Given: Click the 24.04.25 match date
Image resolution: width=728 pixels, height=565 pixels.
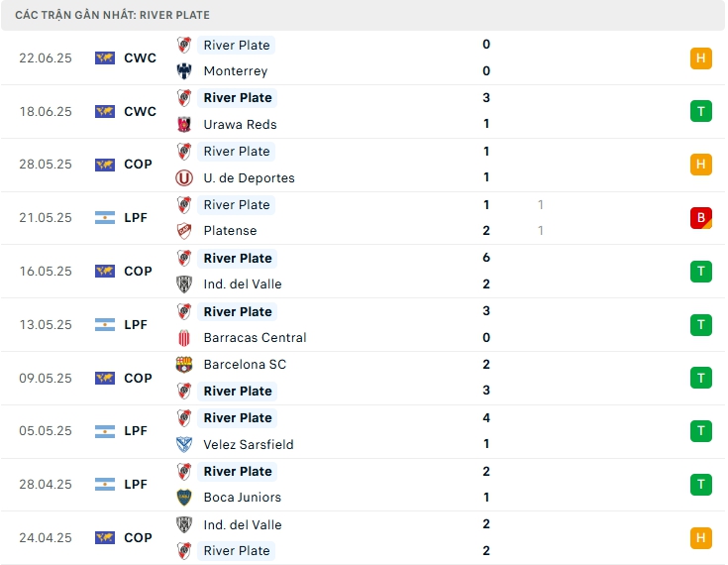Looking at the screenshot, I should click(46, 538).
